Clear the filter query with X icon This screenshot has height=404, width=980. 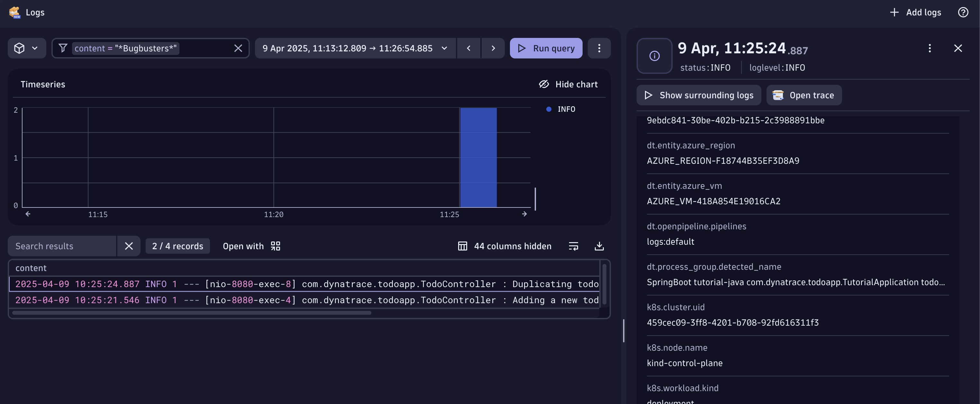(x=238, y=48)
